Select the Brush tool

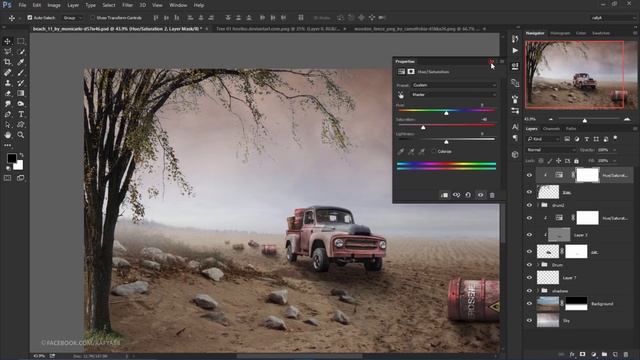point(20,73)
